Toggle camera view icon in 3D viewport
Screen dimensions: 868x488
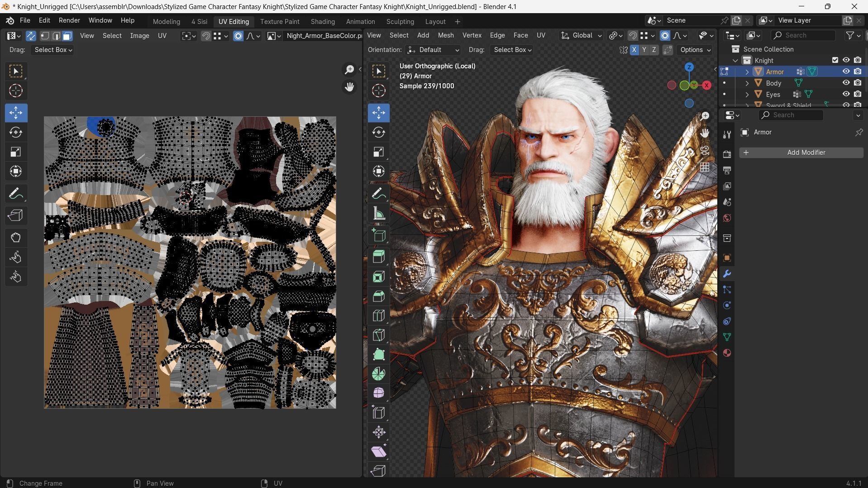coord(705,150)
